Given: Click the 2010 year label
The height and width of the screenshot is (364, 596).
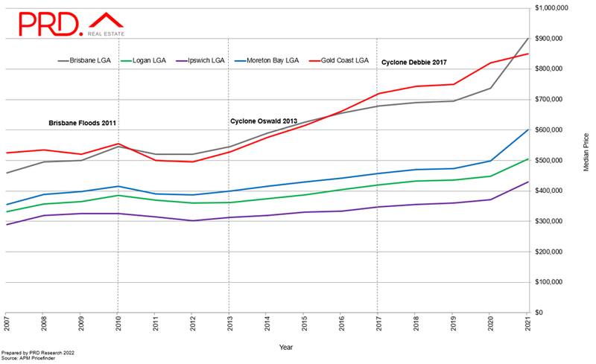Looking at the screenshot, I should [118, 323].
